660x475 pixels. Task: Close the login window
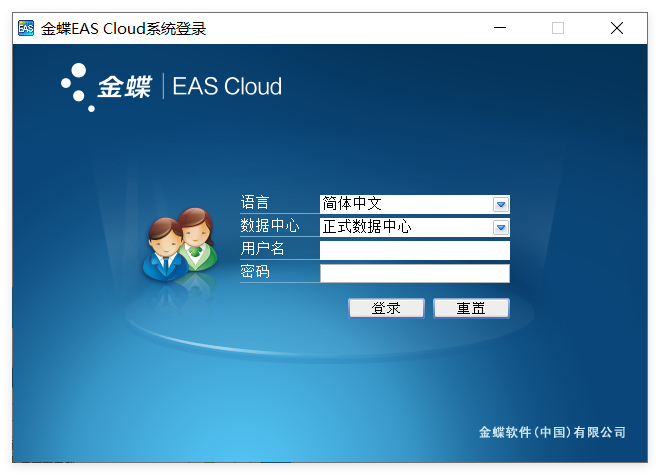pos(617,28)
